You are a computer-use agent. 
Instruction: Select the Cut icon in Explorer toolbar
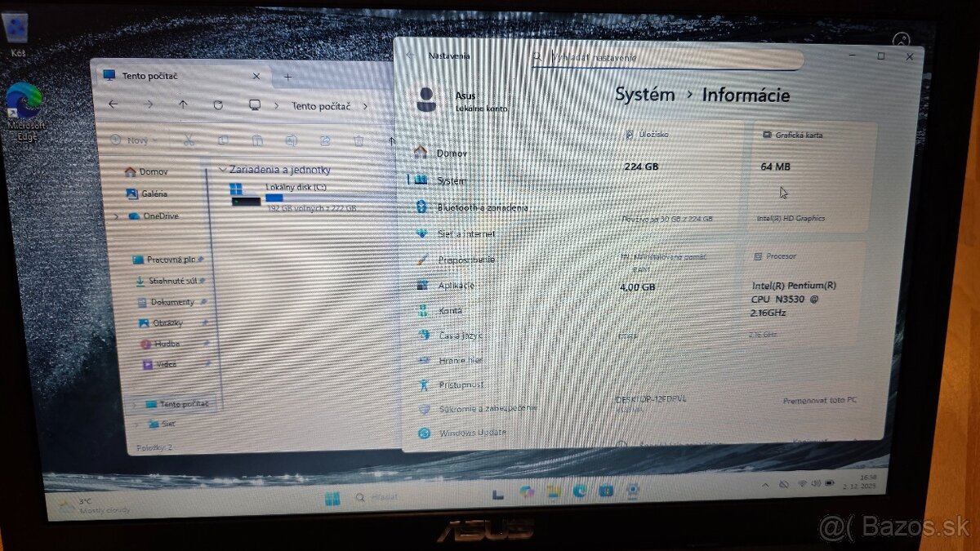coord(189,140)
